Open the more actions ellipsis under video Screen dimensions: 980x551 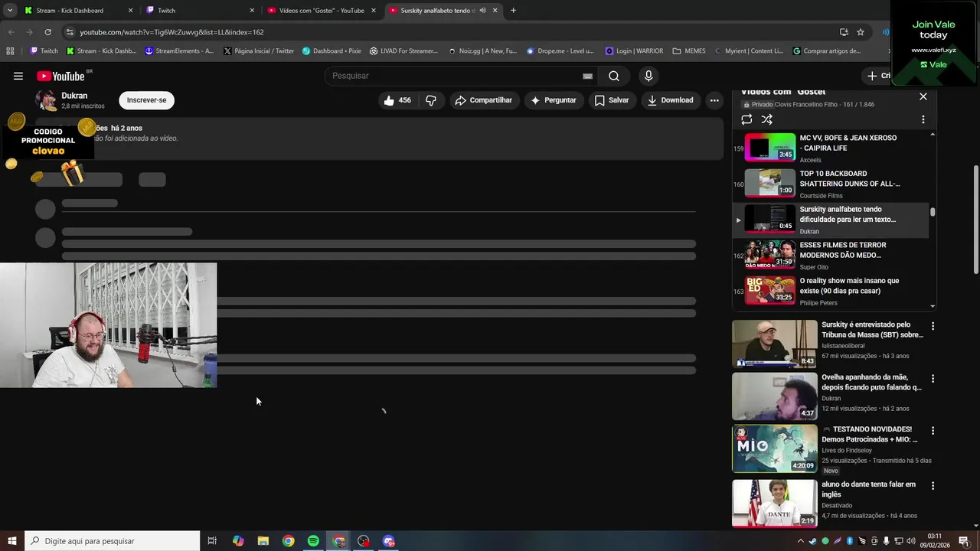click(714, 100)
